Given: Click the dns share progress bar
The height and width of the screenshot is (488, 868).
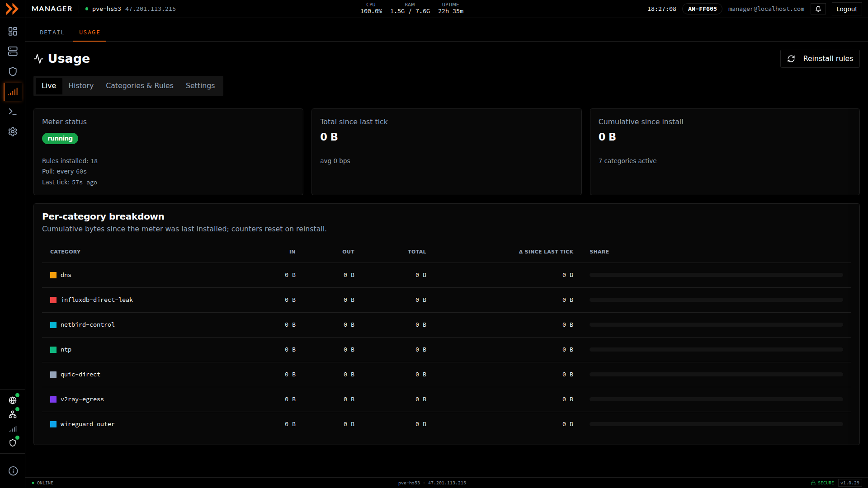Looking at the screenshot, I should coord(716,275).
